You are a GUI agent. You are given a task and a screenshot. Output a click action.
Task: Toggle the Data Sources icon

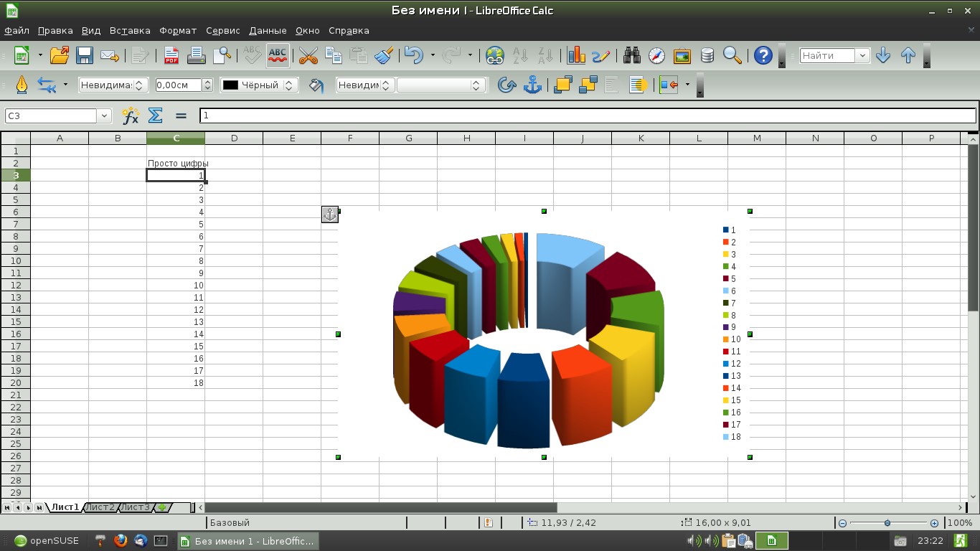707,55
